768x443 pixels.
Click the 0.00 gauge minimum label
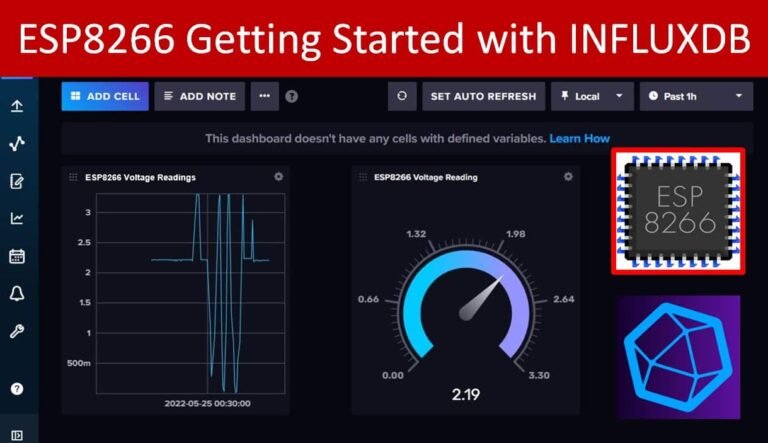(x=393, y=375)
